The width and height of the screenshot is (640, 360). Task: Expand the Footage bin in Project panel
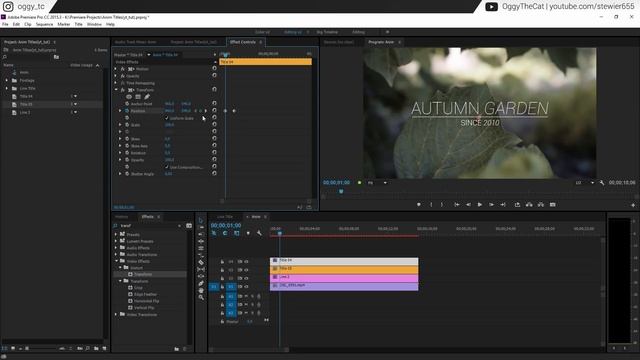click(7, 80)
